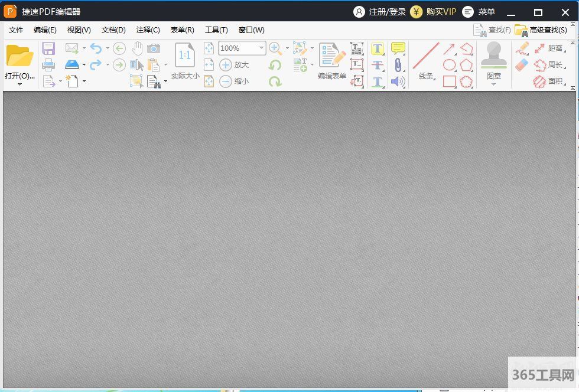Image resolution: width=579 pixels, height=392 pixels.
Task: Expand the 打开(O) dropdown arrow
Action: coord(19,84)
